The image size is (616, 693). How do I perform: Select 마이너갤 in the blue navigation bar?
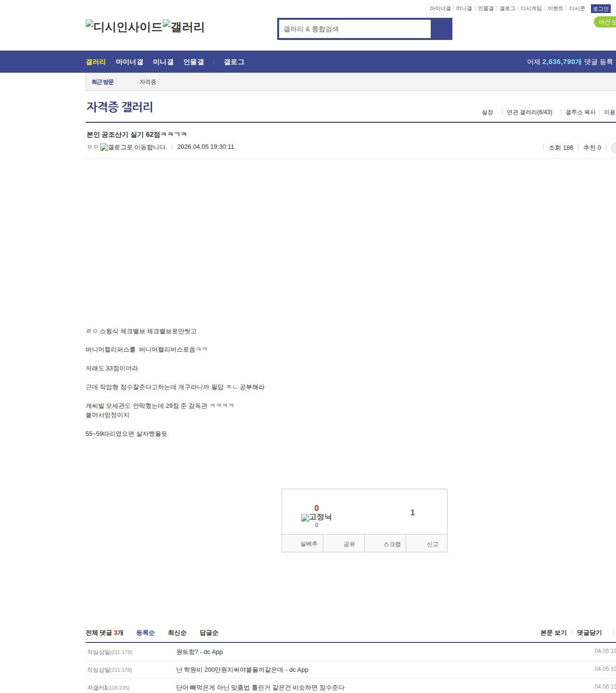129,62
